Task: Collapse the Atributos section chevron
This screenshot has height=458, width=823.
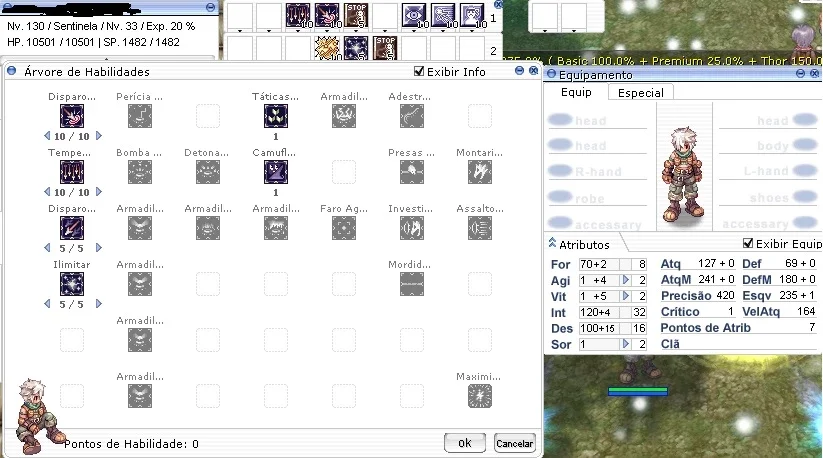Action: pyautogui.click(x=552, y=243)
